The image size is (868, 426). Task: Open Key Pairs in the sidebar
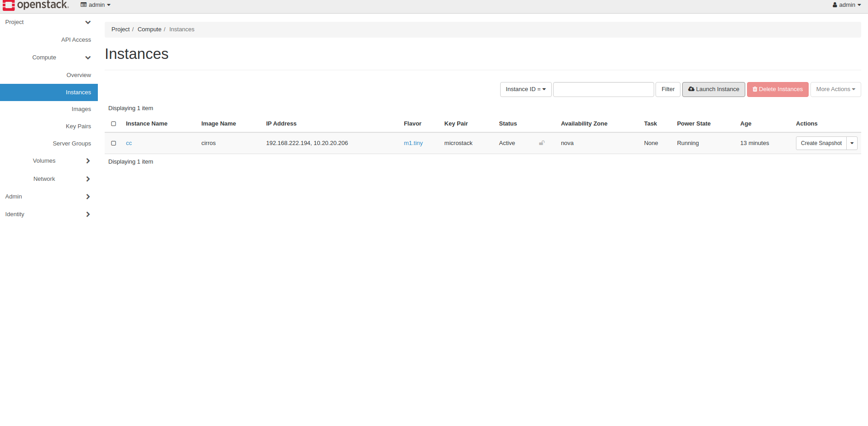pyautogui.click(x=78, y=126)
